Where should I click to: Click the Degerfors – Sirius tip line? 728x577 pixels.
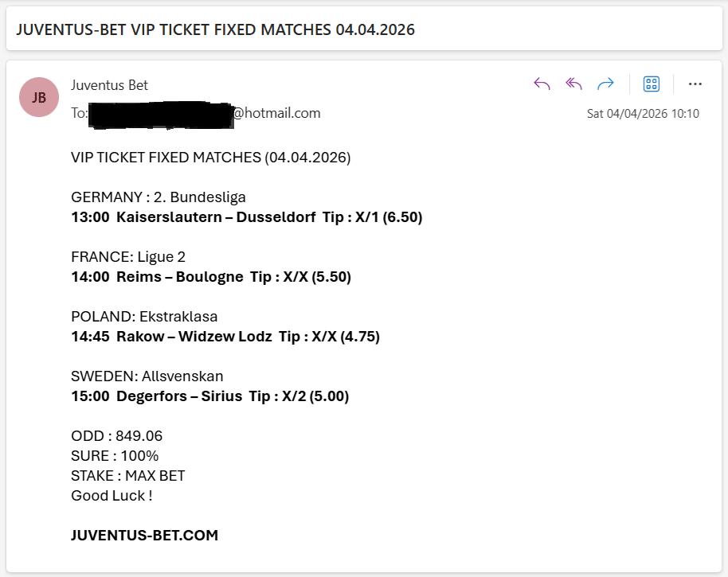coord(209,396)
